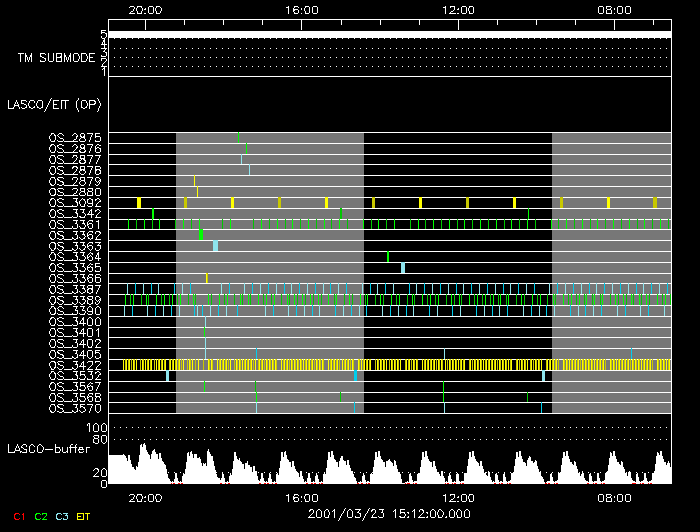The image size is (700, 532).
Task: Click the 16:00 label on top axis
Action: click(302, 9)
